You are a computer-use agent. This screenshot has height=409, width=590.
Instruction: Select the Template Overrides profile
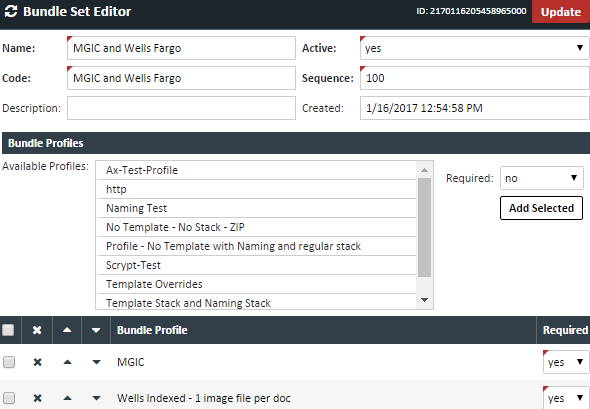coord(257,284)
